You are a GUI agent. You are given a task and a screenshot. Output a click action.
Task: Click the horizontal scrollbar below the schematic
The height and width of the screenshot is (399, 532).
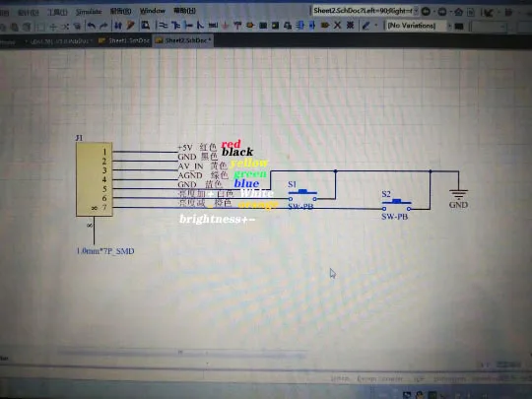click(x=182, y=354)
